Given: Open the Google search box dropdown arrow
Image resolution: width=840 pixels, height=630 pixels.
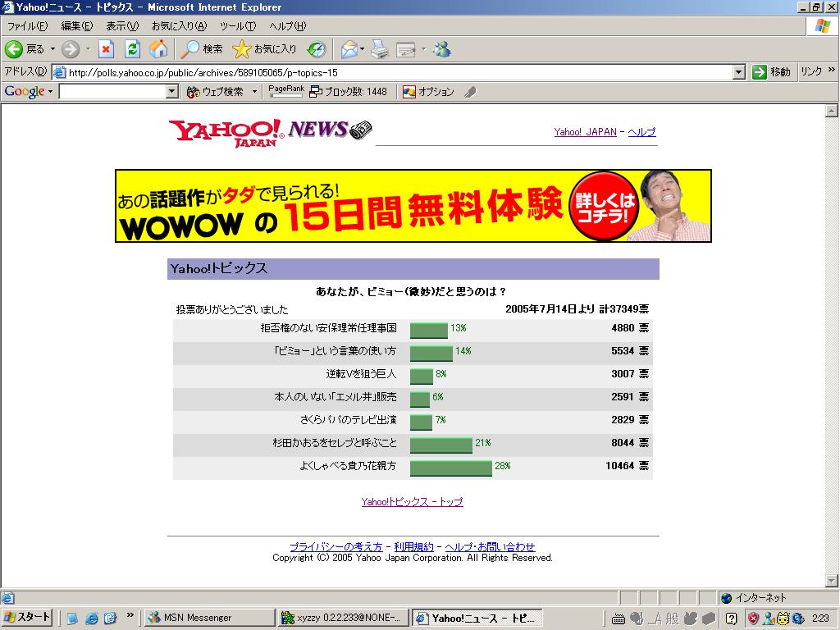Looking at the screenshot, I should [172, 92].
